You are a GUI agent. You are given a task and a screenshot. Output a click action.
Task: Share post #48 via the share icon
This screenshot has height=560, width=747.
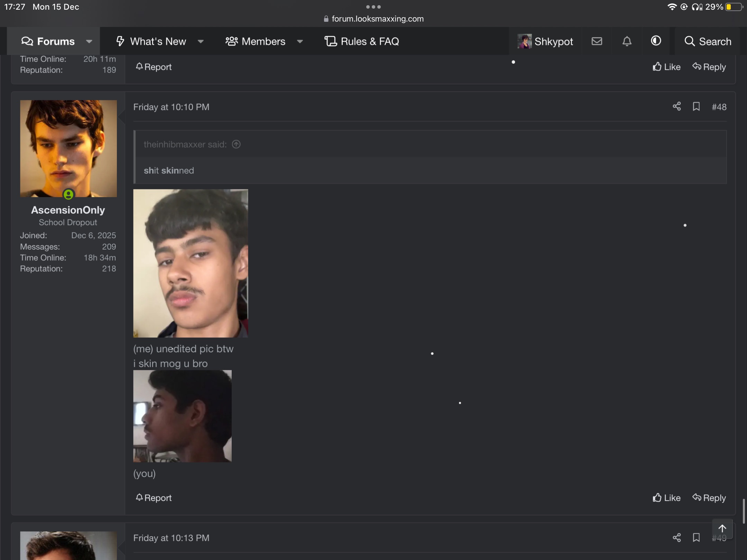(x=676, y=106)
